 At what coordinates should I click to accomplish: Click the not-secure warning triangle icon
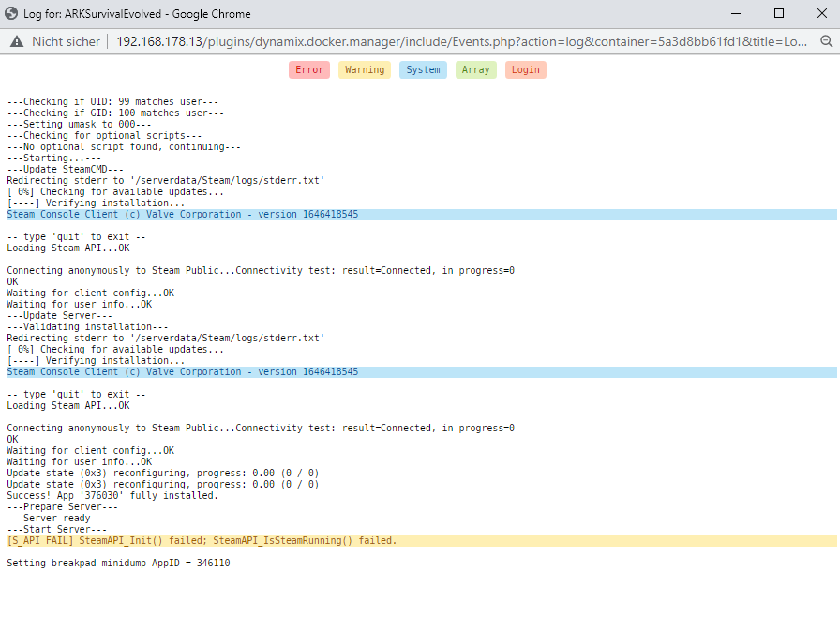click(x=17, y=41)
